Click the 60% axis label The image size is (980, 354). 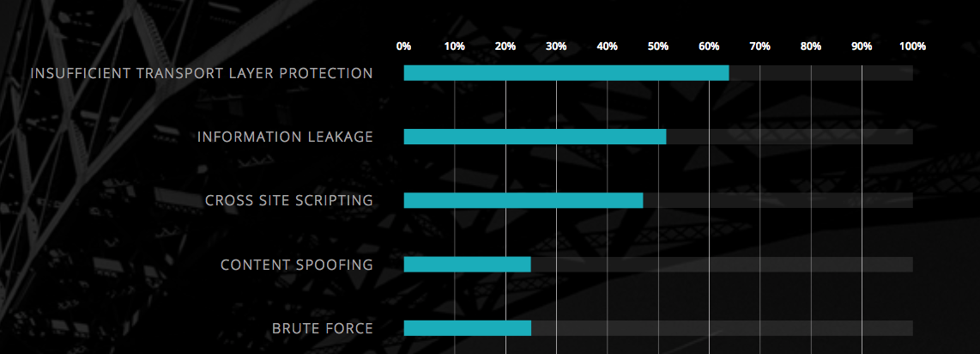point(710,46)
